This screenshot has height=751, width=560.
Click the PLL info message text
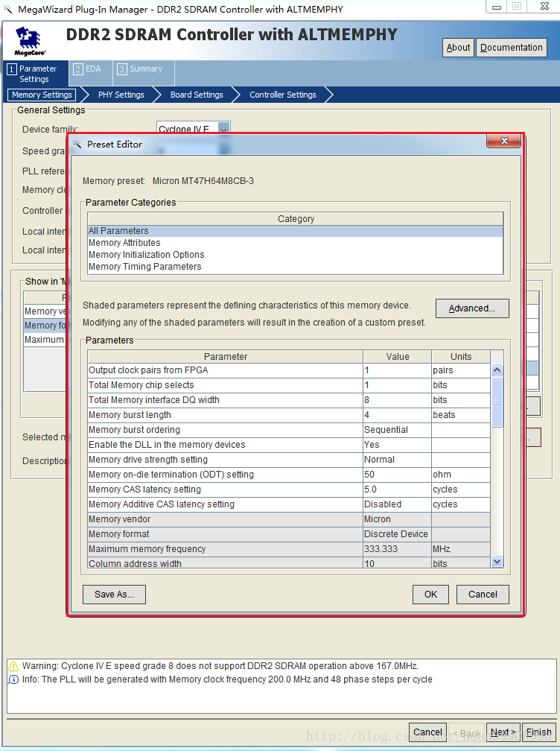tap(227, 679)
